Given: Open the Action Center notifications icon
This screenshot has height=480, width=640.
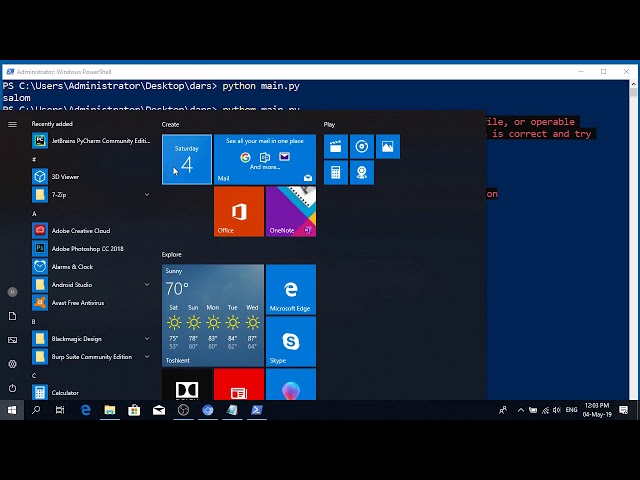Looking at the screenshot, I should tap(623, 410).
